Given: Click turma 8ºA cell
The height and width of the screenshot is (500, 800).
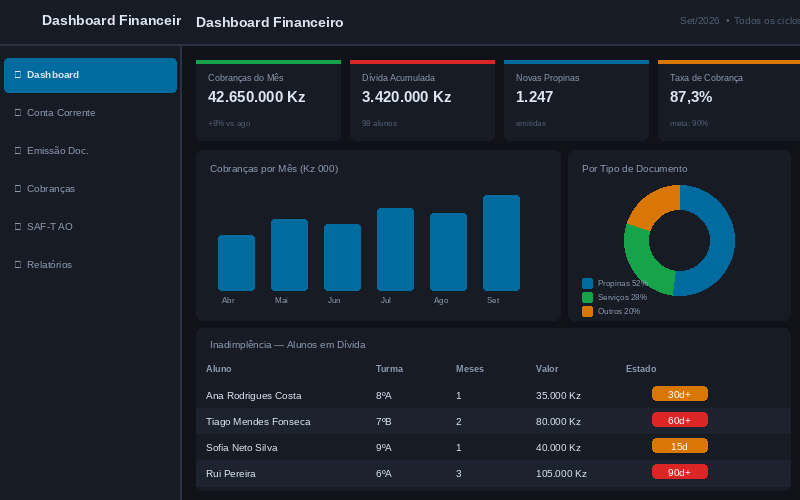Looking at the screenshot, I should (384, 395).
